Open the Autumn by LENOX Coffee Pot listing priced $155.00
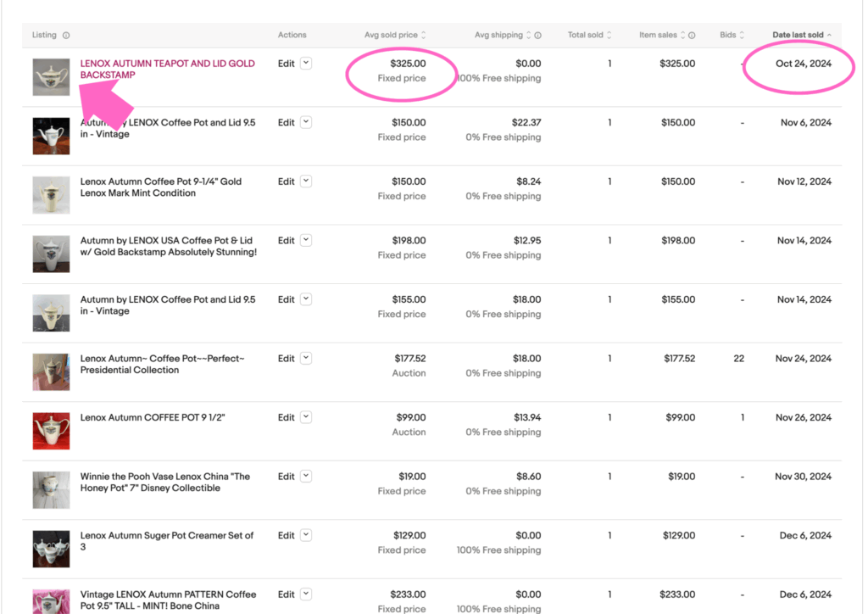Screen dimensions: 868x614 click(168, 305)
